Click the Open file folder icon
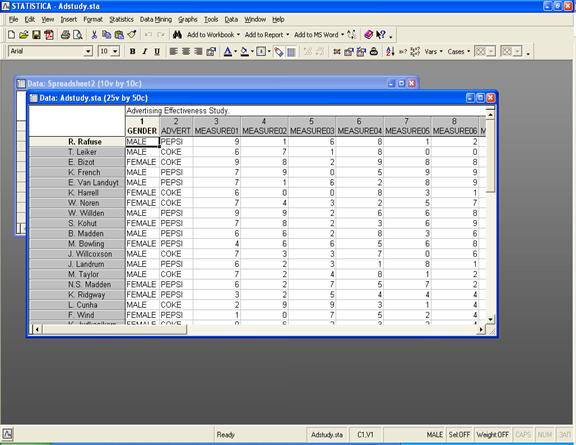 click(24, 35)
